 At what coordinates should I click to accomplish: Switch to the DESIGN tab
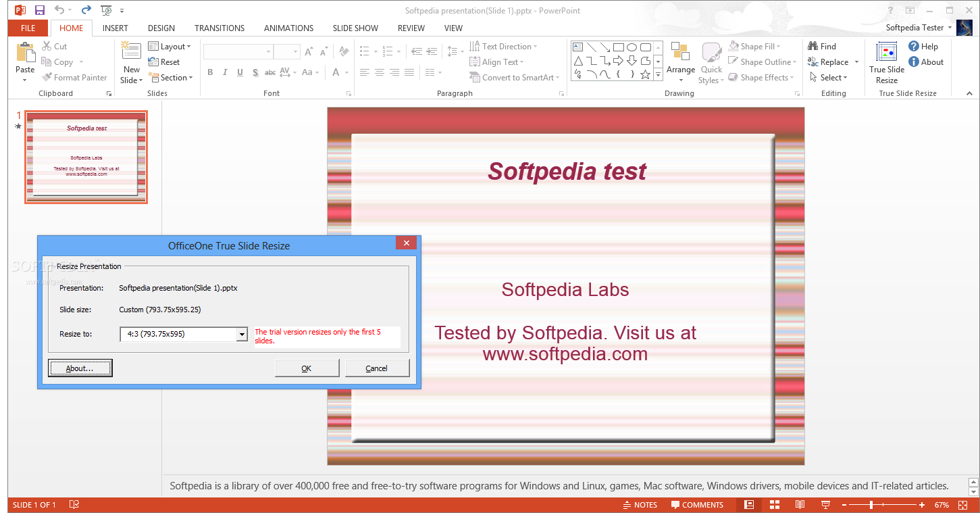coord(161,28)
